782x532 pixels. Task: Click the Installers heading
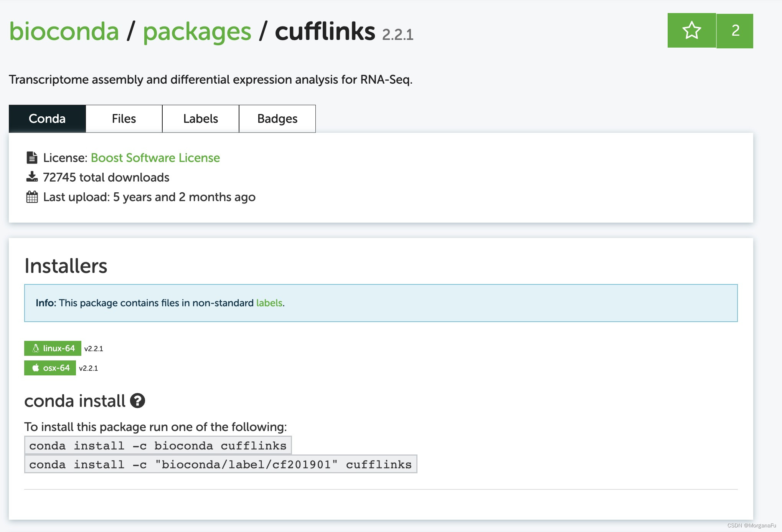pyautogui.click(x=66, y=266)
